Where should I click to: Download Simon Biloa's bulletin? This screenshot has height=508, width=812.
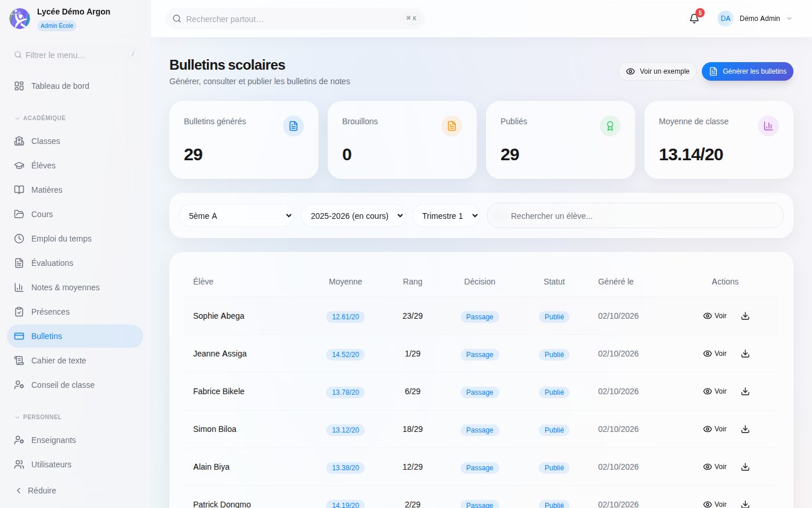[745, 429]
